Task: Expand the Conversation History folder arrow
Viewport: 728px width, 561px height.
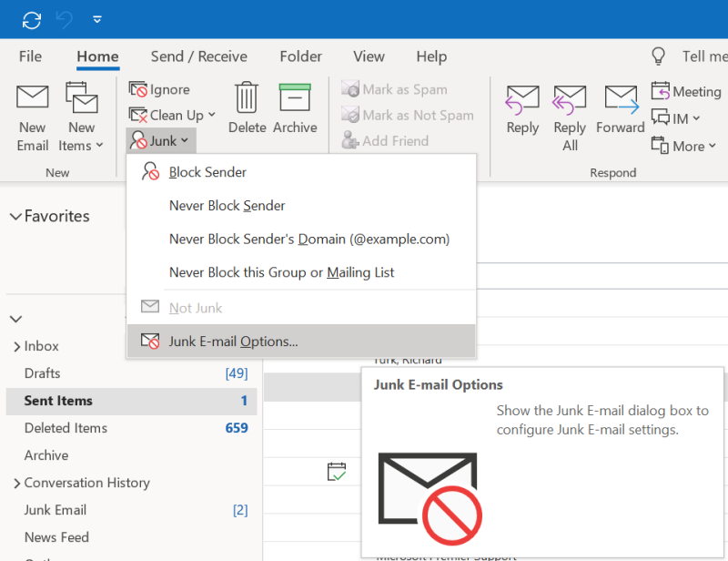Action: 16,484
